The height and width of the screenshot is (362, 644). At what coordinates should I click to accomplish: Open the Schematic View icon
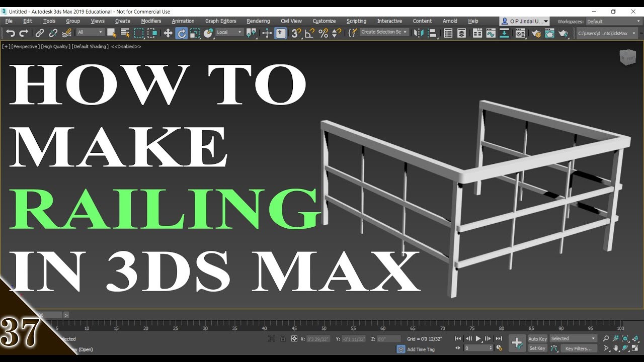pos(504,33)
